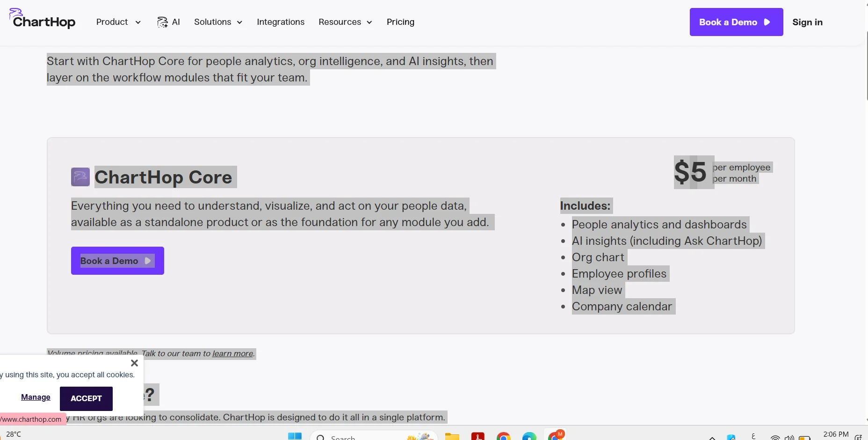This screenshot has width=868, height=440.
Task: Click the ChartHop Core purple logo icon
Action: click(80, 177)
